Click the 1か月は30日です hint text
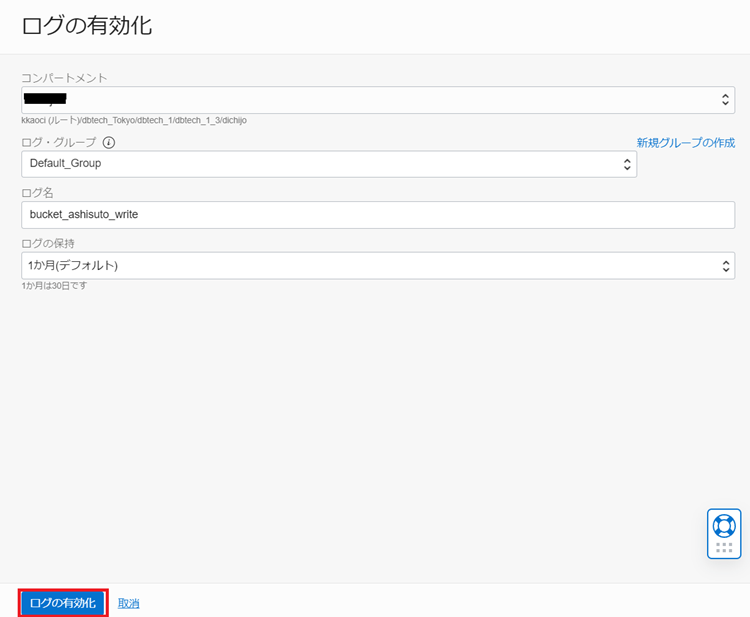The height and width of the screenshot is (617, 750). click(55, 286)
